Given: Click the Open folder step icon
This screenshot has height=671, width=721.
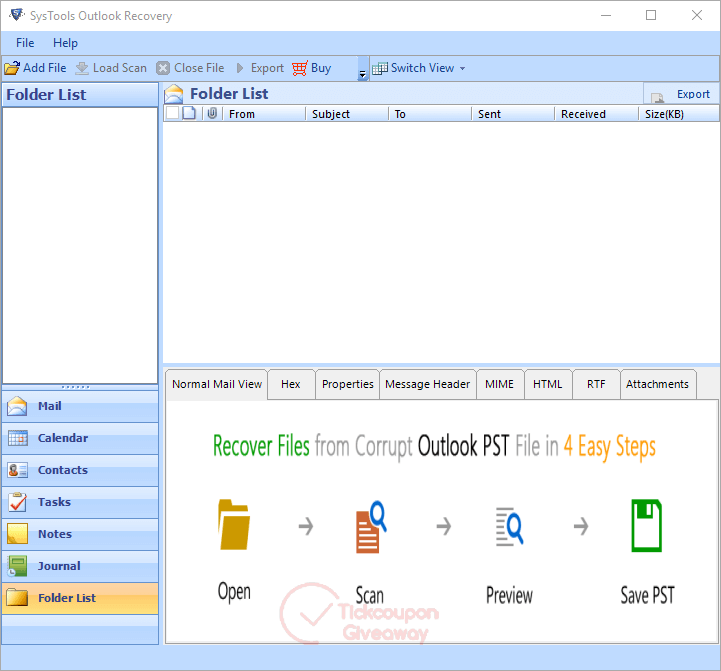Looking at the screenshot, I should tap(234, 525).
